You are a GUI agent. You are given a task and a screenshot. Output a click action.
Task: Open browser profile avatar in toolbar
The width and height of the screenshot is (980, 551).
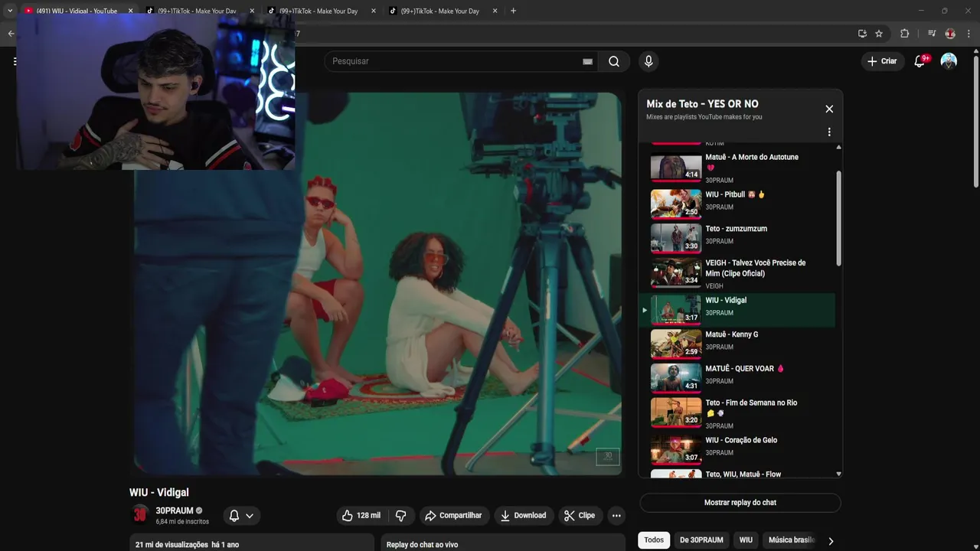950,34
